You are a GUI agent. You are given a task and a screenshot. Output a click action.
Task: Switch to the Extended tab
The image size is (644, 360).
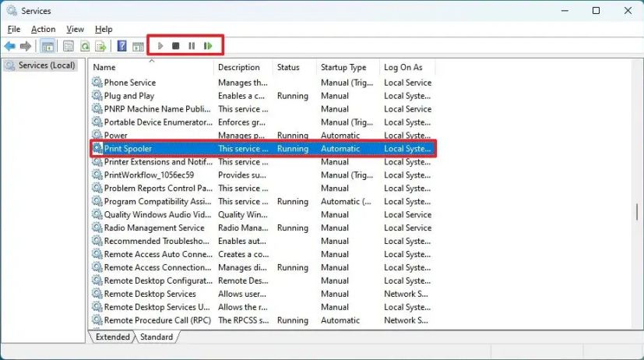click(112, 337)
